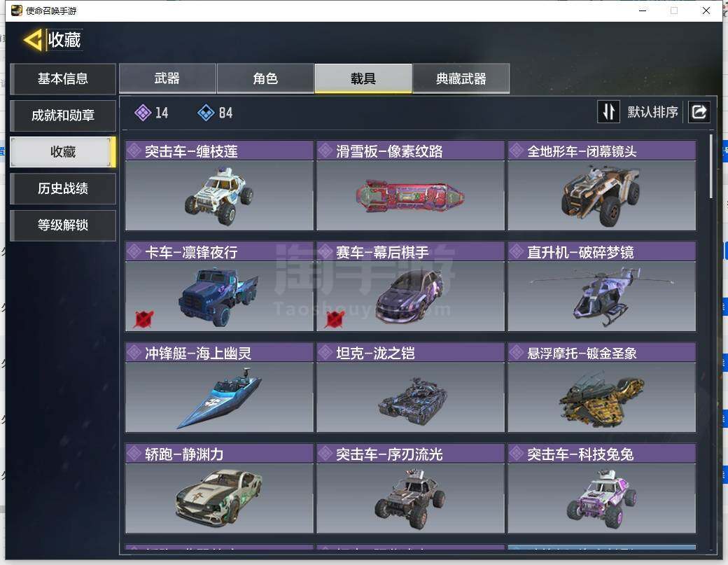Click the yellow back arrow icon
Image resolution: width=728 pixels, height=565 pixels.
tap(32, 40)
